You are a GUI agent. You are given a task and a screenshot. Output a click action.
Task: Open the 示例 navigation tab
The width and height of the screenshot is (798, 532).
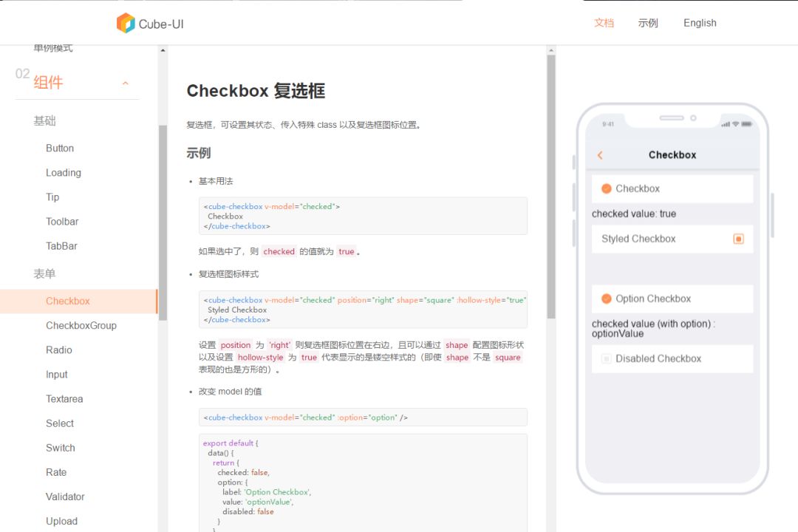click(648, 23)
